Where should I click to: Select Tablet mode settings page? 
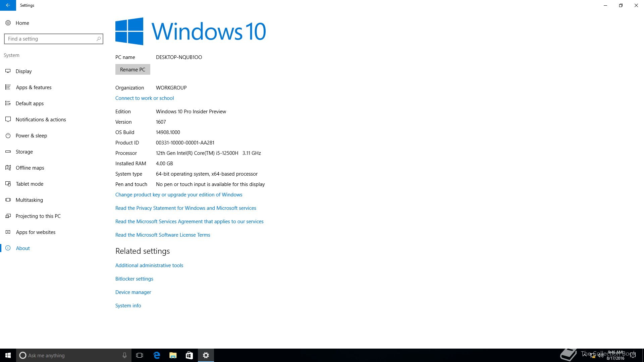(x=30, y=184)
